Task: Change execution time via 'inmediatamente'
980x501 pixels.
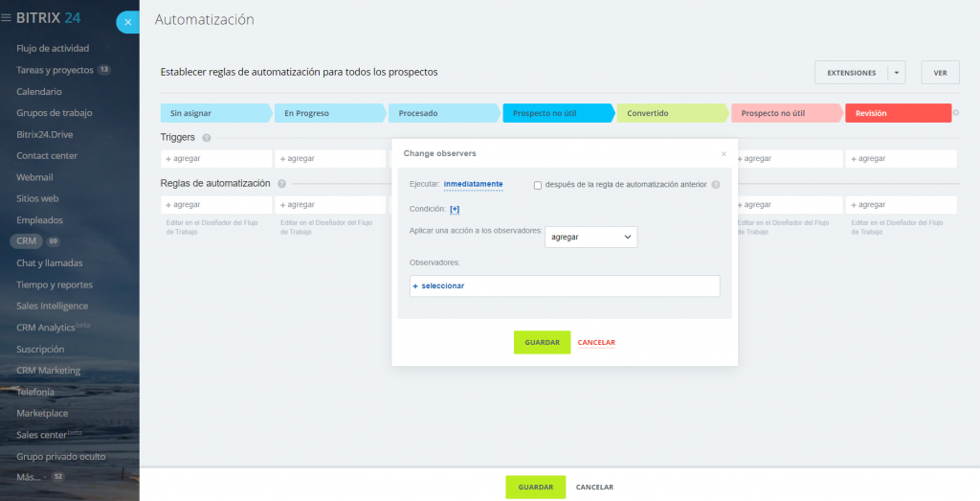Action: (473, 184)
